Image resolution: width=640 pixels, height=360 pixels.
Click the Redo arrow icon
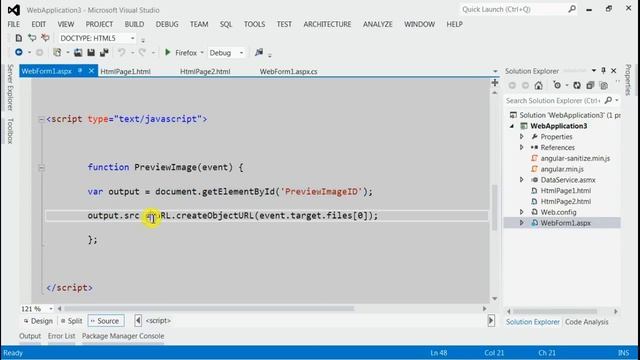[142, 53]
